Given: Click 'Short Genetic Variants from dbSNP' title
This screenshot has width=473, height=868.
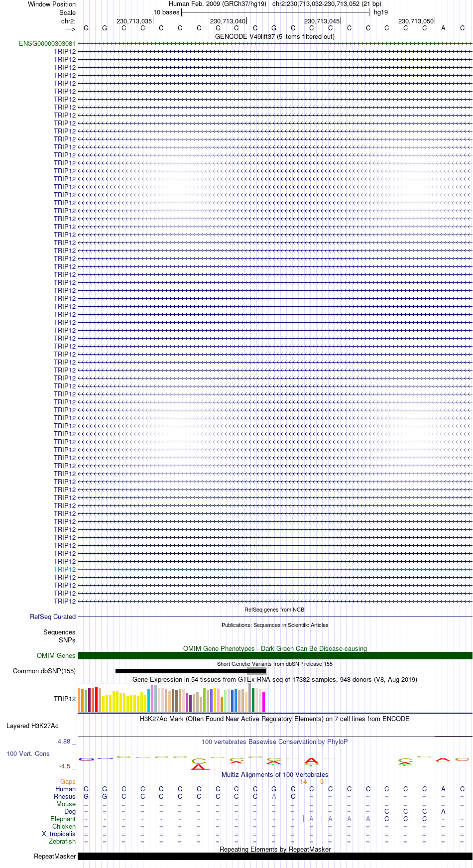Looking at the screenshot, I should (x=275, y=664).
